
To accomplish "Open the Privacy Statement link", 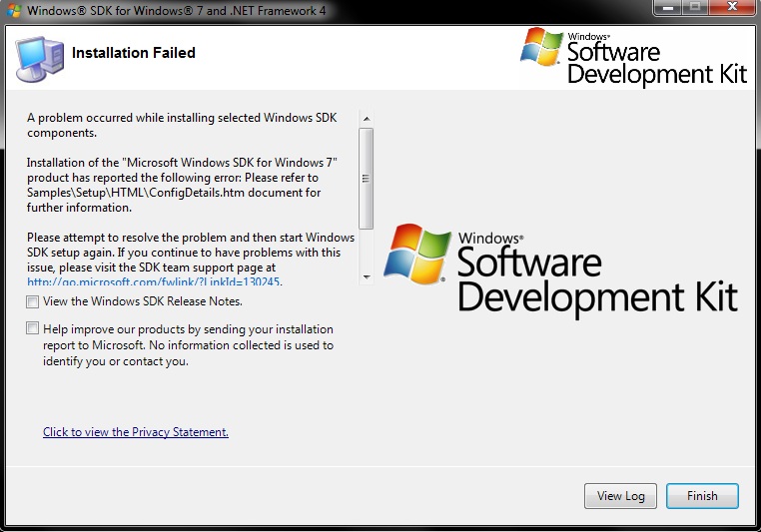I will [x=136, y=431].
